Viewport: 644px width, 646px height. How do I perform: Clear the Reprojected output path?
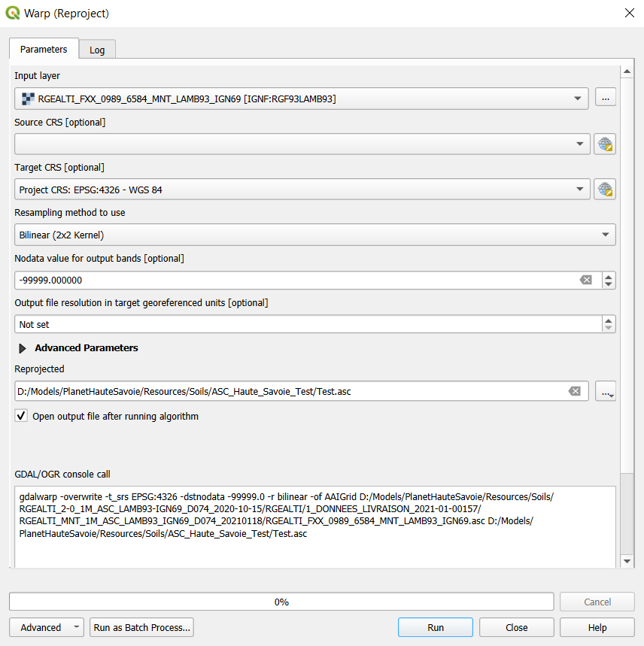click(574, 391)
